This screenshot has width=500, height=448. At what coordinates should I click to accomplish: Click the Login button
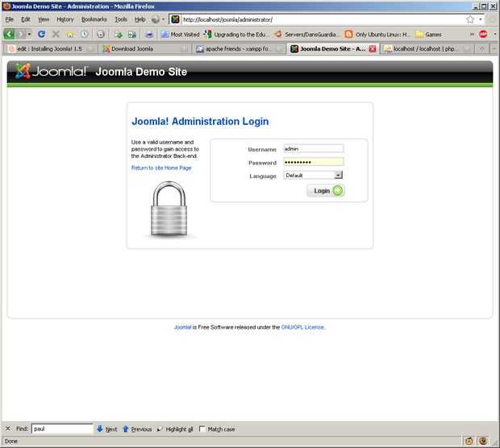(325, 190)
